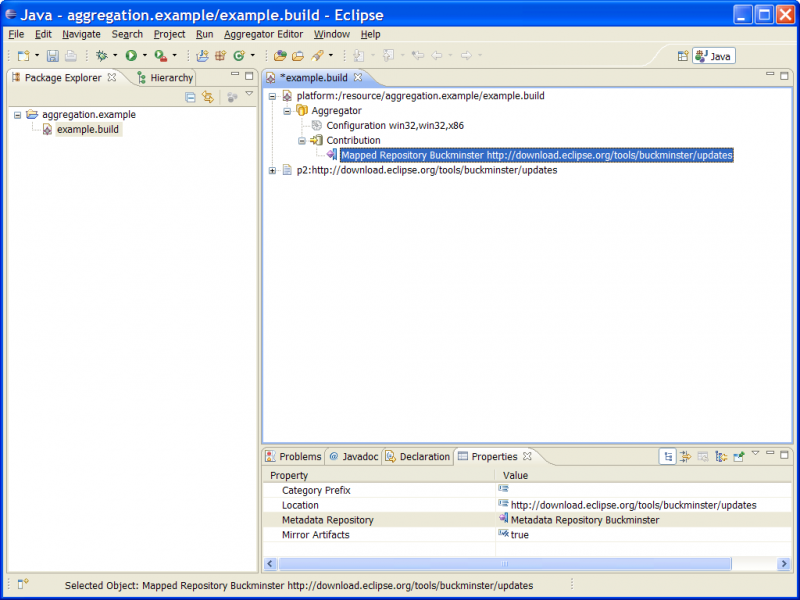Open the Aggregator Editor menu
The height and width of the screenshot is (600, 800).
pos(263,34)
